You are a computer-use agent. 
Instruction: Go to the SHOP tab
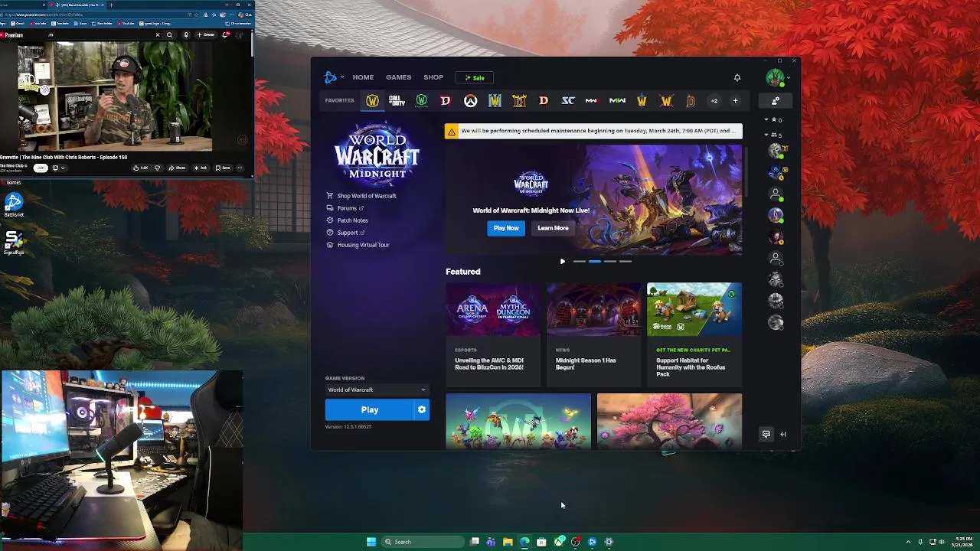point(433,77)
